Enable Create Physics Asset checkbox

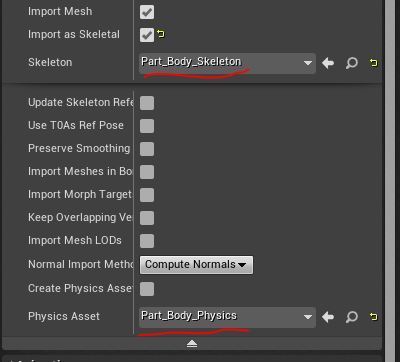(x=147, y=289)
